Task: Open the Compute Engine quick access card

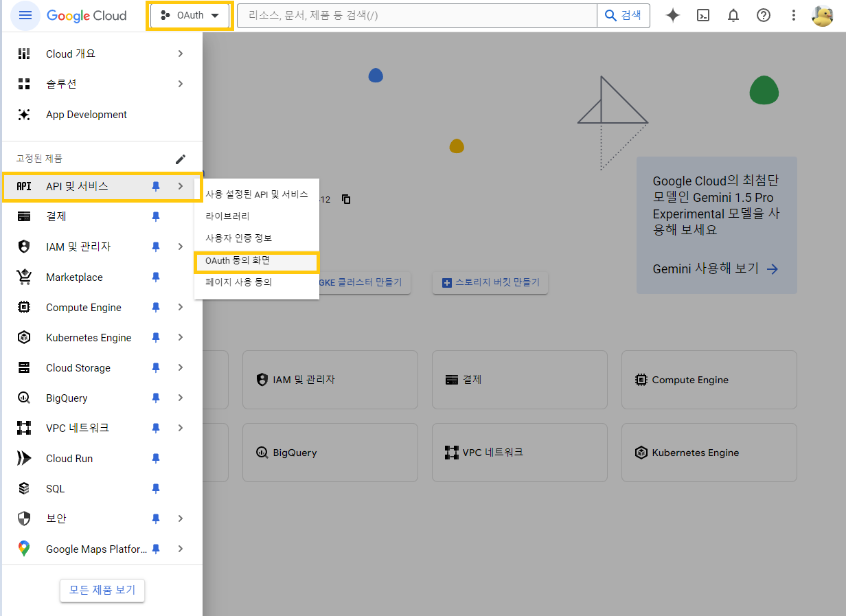Action: (x=709, y=380)
